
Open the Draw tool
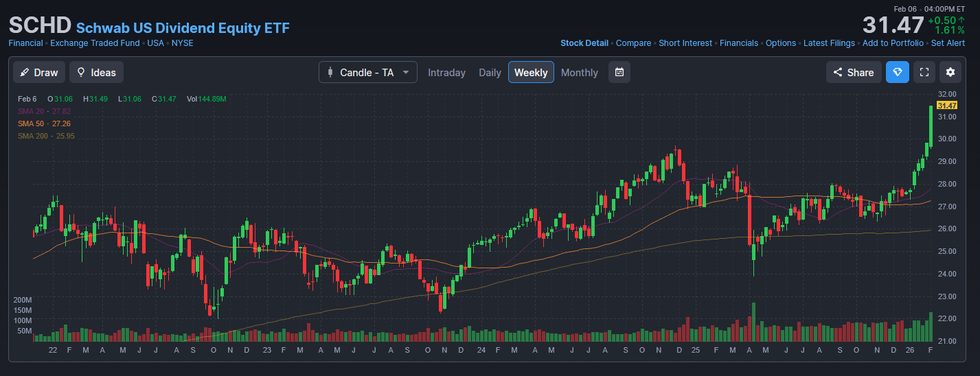(39, 72)
